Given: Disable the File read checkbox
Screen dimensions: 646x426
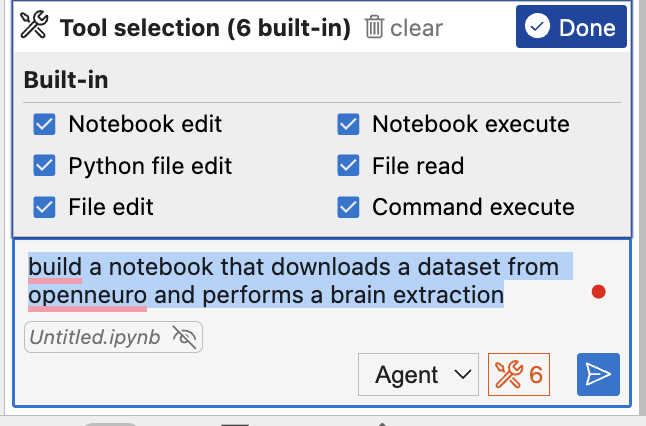Looking at the screenshot, I should tap(348, 166).
